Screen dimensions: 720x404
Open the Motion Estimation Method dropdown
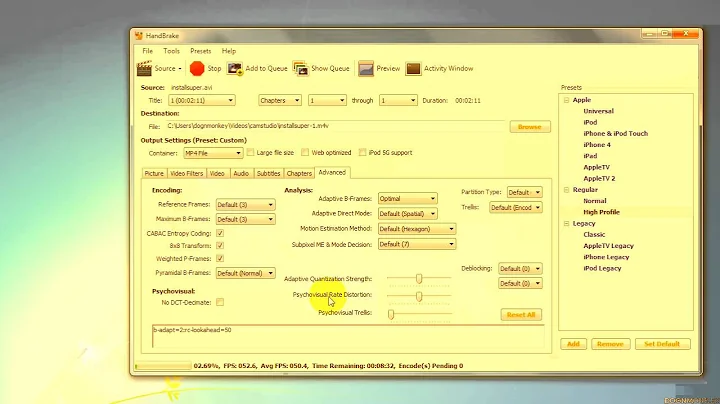(416, 229)
